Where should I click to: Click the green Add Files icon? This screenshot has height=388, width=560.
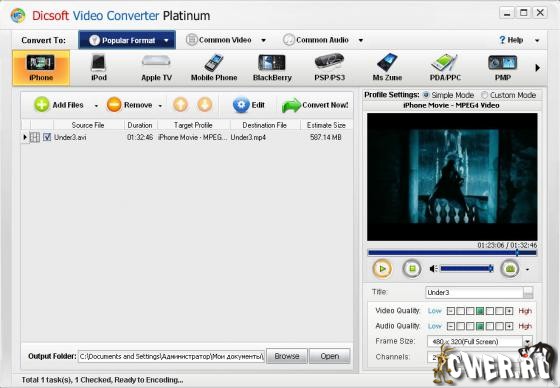pos(42,105)
